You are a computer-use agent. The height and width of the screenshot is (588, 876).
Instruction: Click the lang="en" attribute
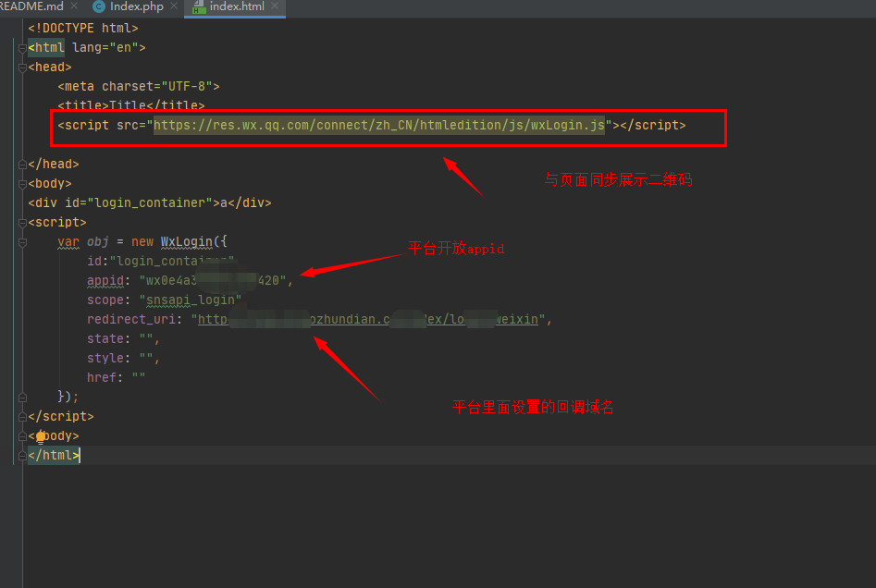click(105, 47)
